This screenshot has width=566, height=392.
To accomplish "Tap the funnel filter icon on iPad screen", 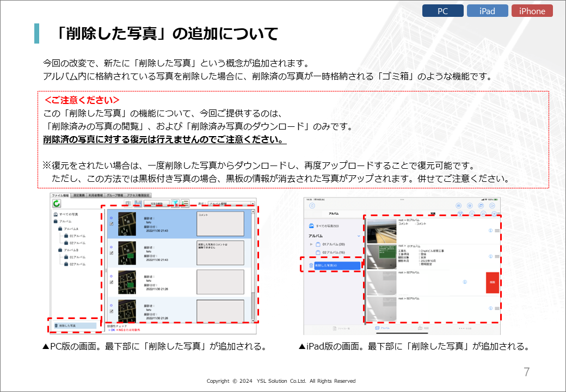I will [x=460, y=214].
